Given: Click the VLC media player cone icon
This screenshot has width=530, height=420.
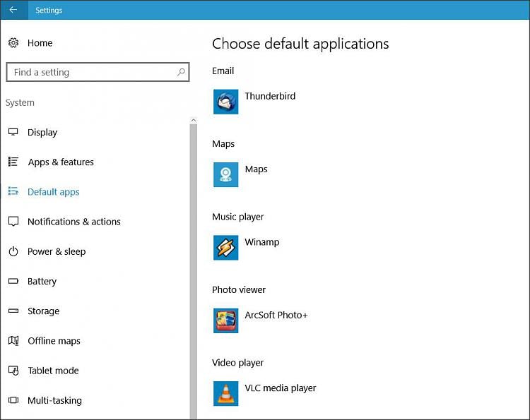Looking at the screenshot, I should coord(225,393).
